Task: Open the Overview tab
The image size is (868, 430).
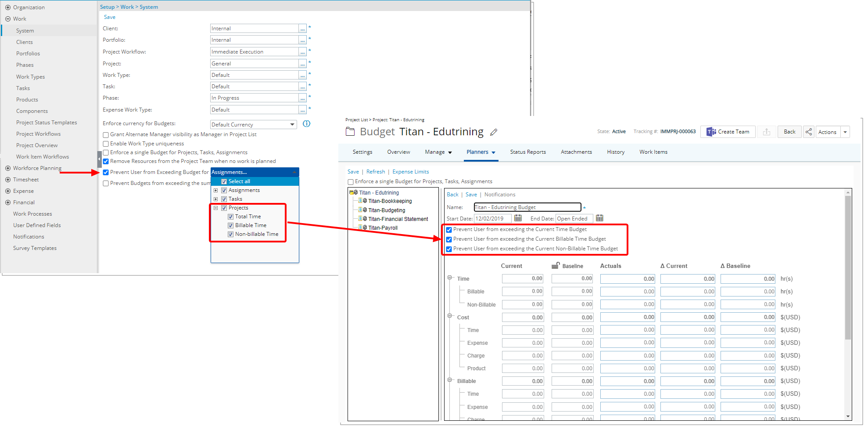Action: [x=398, y=152]
